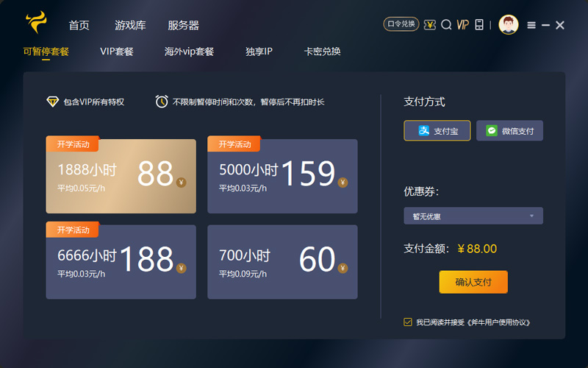Open the hamburger menu icon
The height and width of the screenshot is (368, 588).
point(531,25)
